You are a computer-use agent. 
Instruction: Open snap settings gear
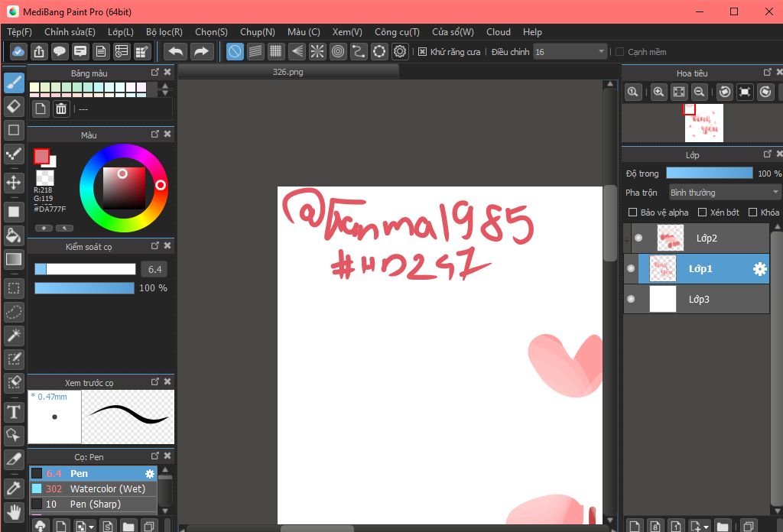(400, 51)
